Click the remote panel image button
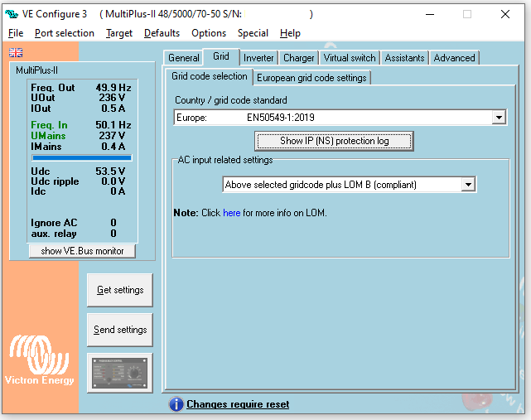The height and width of the screenshot is (420, 531). coord(119,373)
